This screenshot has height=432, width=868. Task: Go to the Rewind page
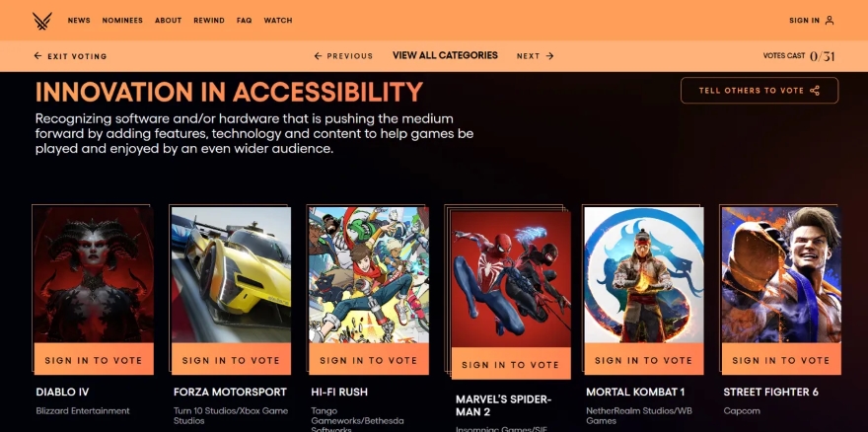point(209,21)
